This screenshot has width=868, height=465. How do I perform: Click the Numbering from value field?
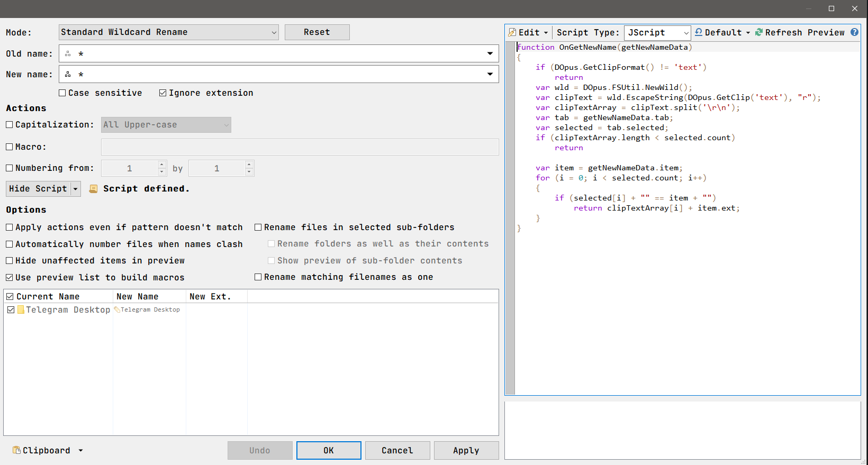tap(130, 168)
